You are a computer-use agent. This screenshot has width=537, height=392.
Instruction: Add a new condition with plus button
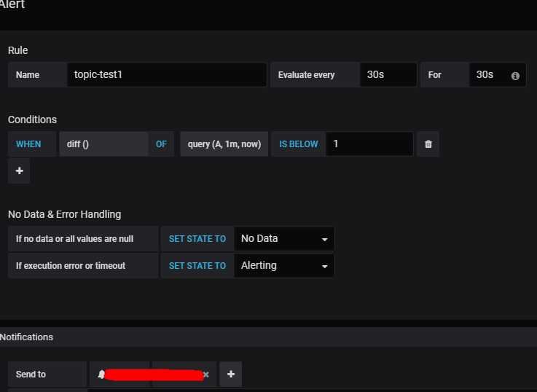click(19, 170)
